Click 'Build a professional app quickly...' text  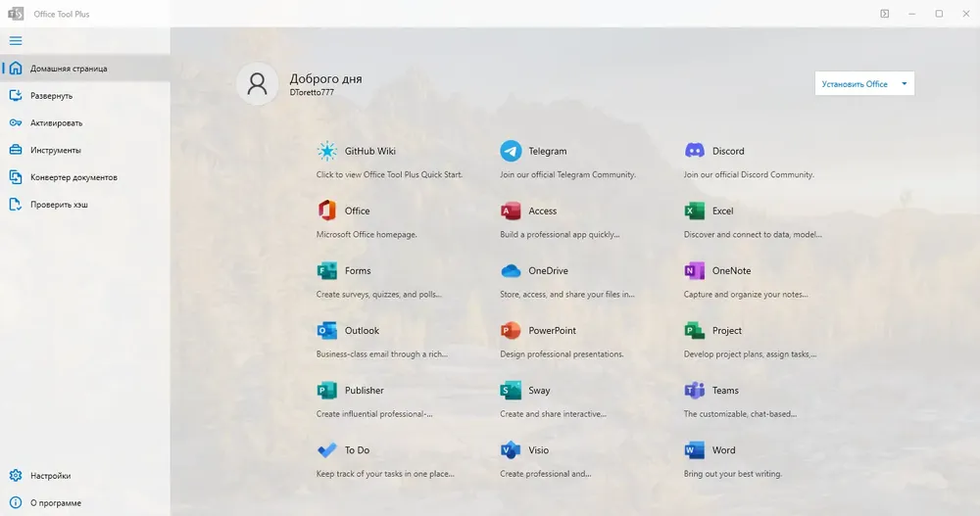click(560, 234)
